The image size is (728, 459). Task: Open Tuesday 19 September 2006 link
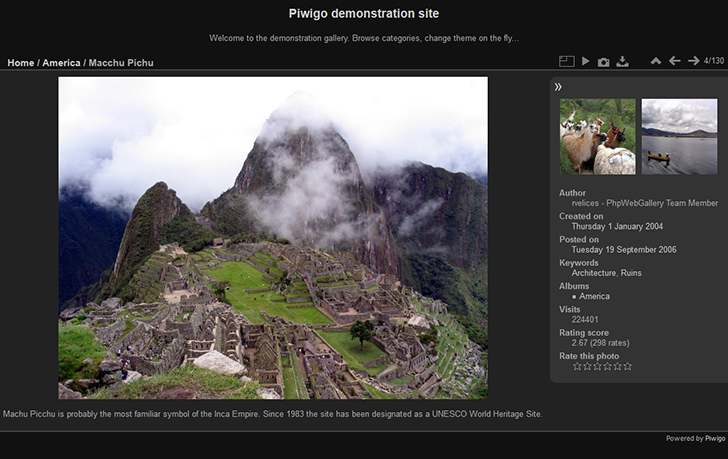tap(624, 250)
